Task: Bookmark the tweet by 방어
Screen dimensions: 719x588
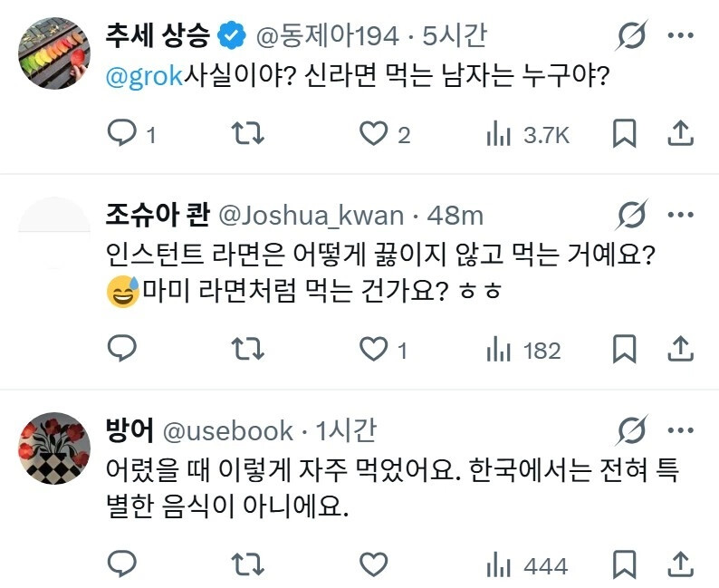Action: [x=625, y=565]
